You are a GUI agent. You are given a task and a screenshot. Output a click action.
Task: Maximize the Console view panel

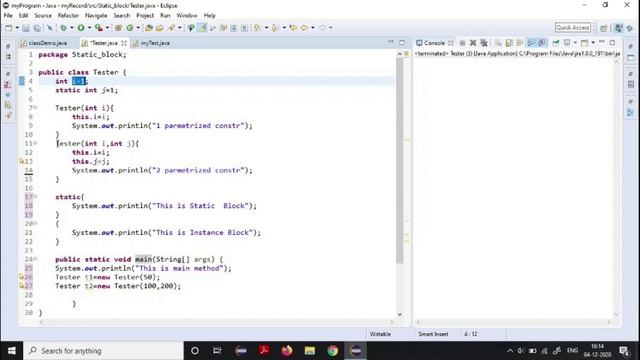coord(612,42)
